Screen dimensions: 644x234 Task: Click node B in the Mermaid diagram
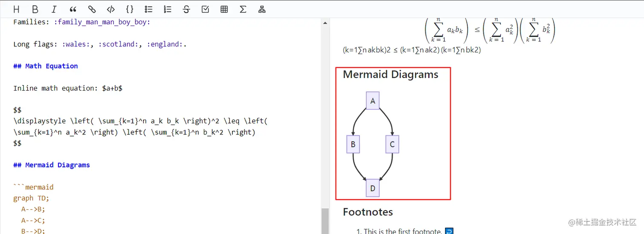coord(353,144)
